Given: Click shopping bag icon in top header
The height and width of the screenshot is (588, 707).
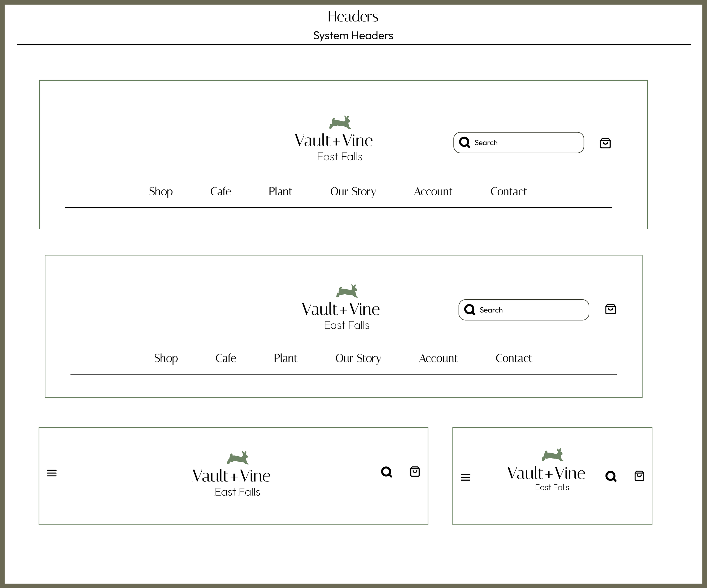Looking at the screenshot, I should point(605,143).
